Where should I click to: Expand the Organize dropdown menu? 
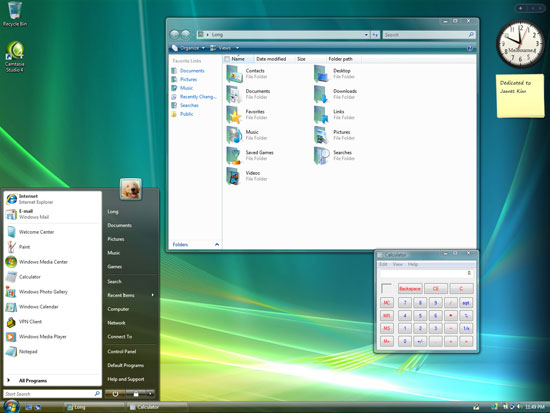tap(188, 48)
